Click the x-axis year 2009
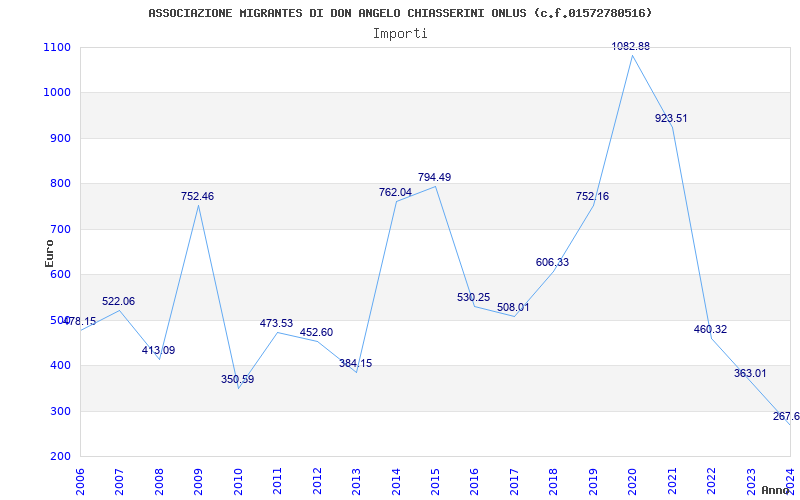Viewport: 800px width, 500px height. pyautogui.click(x=198, y=481)
